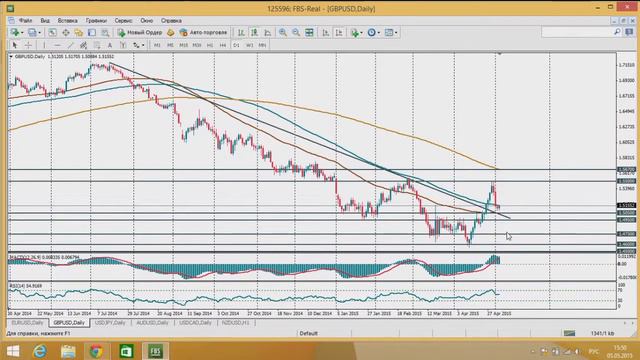Screen dimensions: 640x360
Task: Switch timeframe to W1
Action: (x=249, y=45)
